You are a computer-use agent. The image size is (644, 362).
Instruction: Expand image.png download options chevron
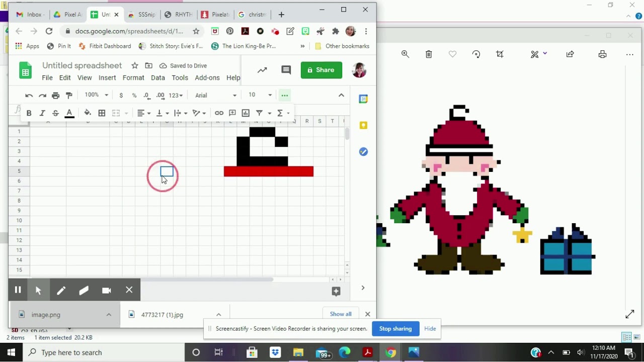[109, 315]
